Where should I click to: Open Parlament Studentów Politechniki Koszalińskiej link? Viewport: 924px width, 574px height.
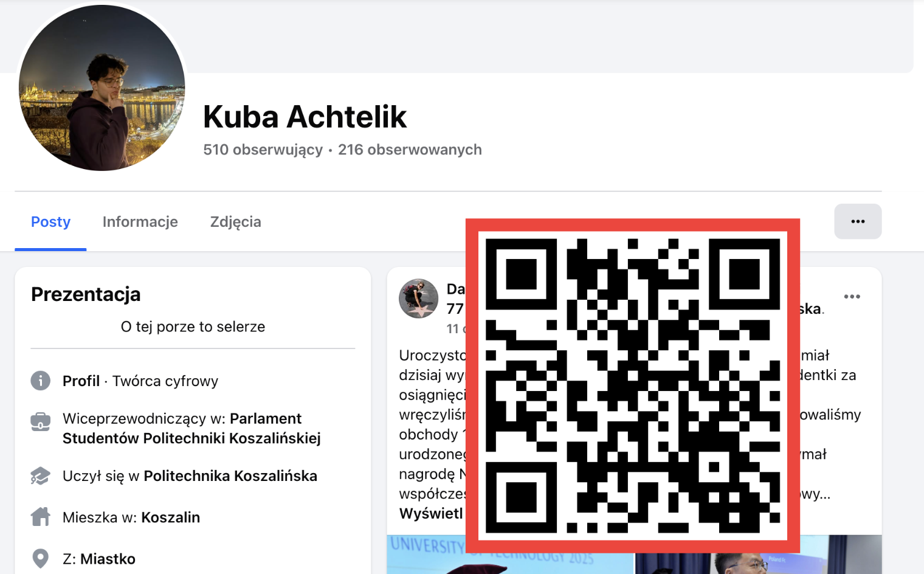(x=191, y=428)
